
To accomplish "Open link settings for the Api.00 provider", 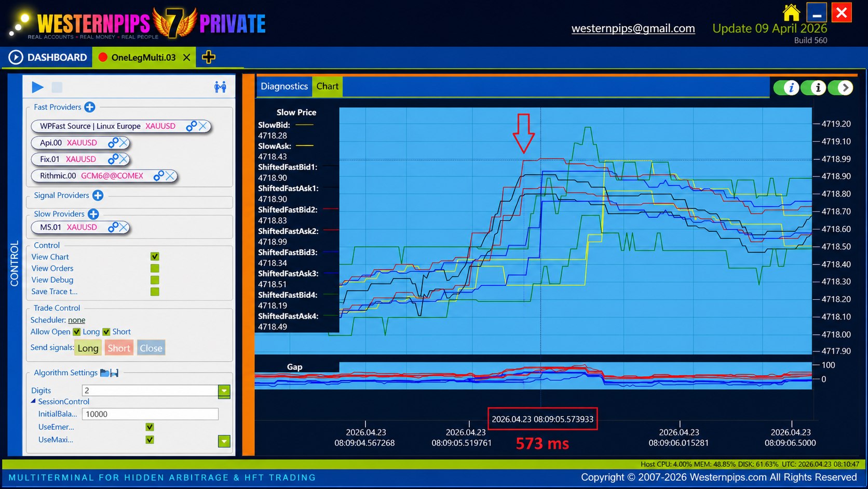I will pos(113,143).
